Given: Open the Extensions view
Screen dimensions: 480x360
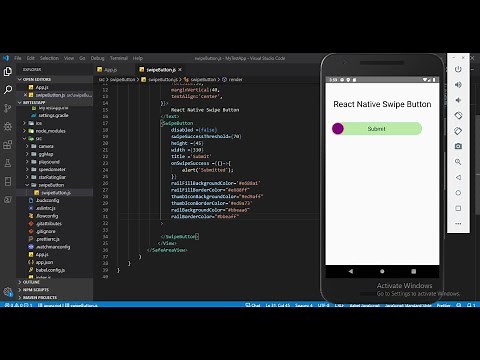Looking at the screenshot, I should 8,145.
